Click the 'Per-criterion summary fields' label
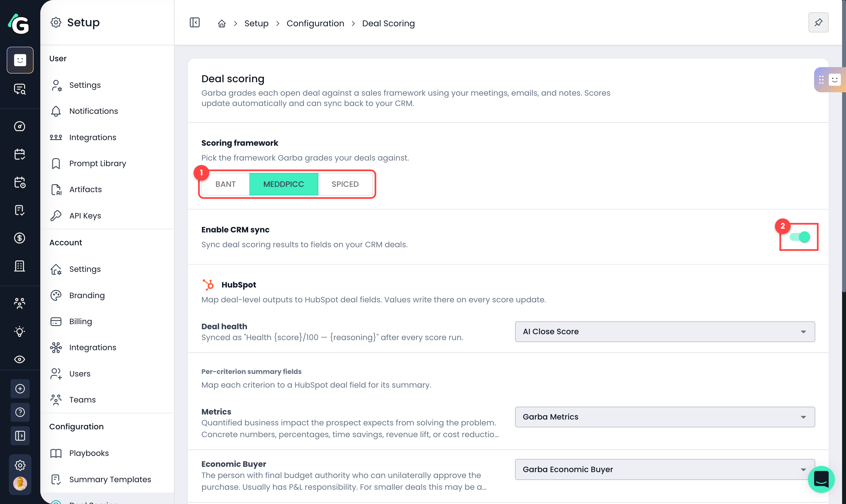 251,371
